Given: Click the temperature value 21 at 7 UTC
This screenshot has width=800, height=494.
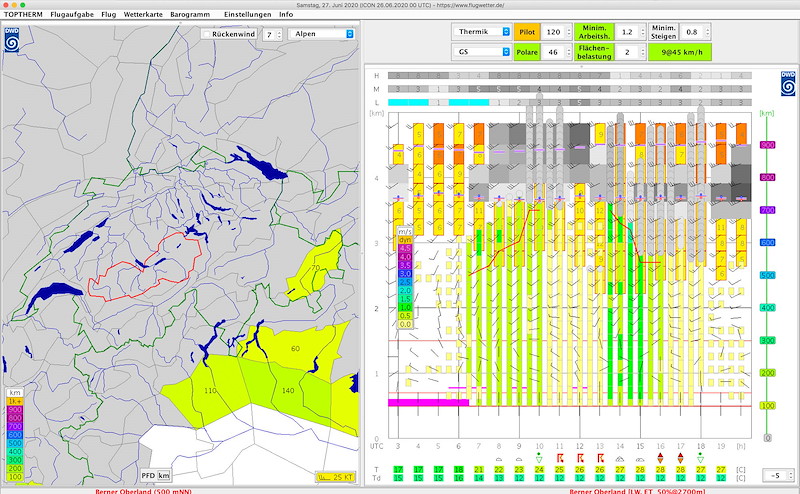Looking at the screenshot, I should pyautogui.click(x=479, y=470).
